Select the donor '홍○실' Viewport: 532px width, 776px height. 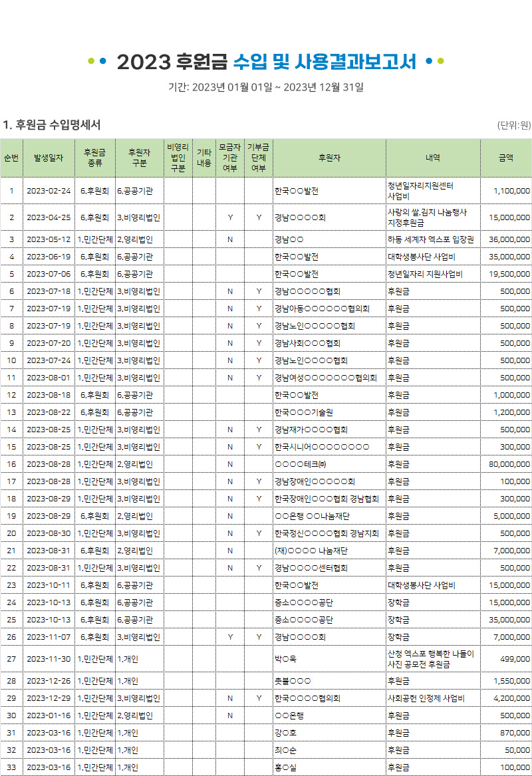pyautogui.click(x=285, y=767)
